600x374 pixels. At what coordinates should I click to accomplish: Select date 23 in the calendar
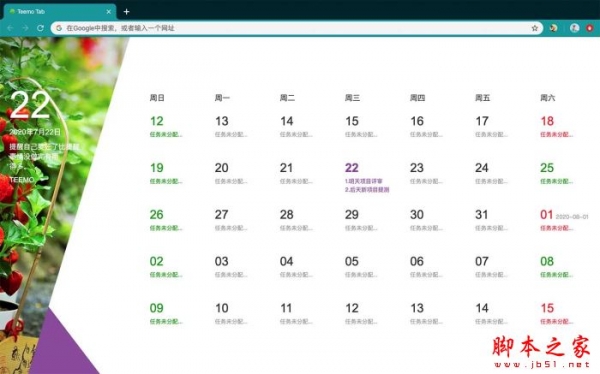(x=417, y=168)
